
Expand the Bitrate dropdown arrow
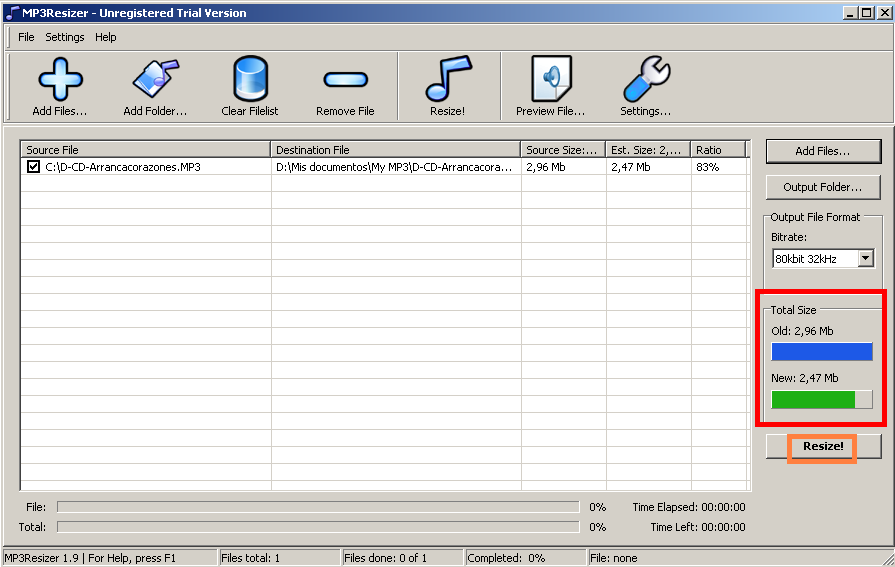(865, 259)
